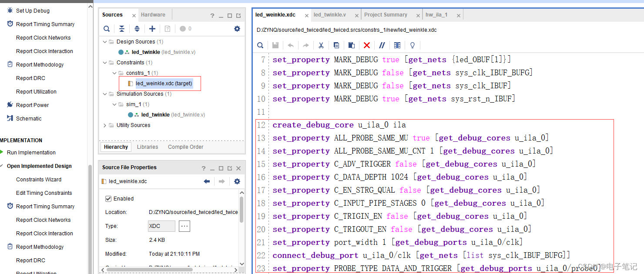Open Edit Timing Constraints
644x274 pixels.
tap(44, 193)
